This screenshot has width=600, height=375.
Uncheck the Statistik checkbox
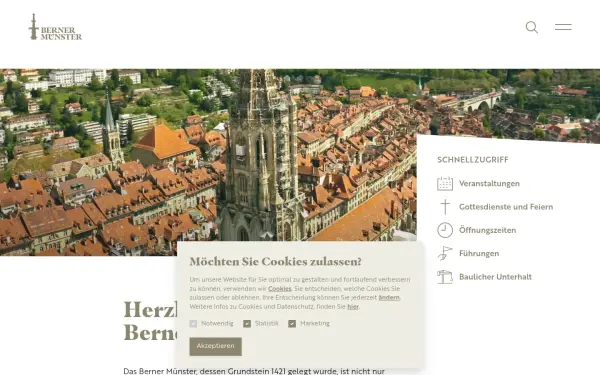(x=247, y=324)
